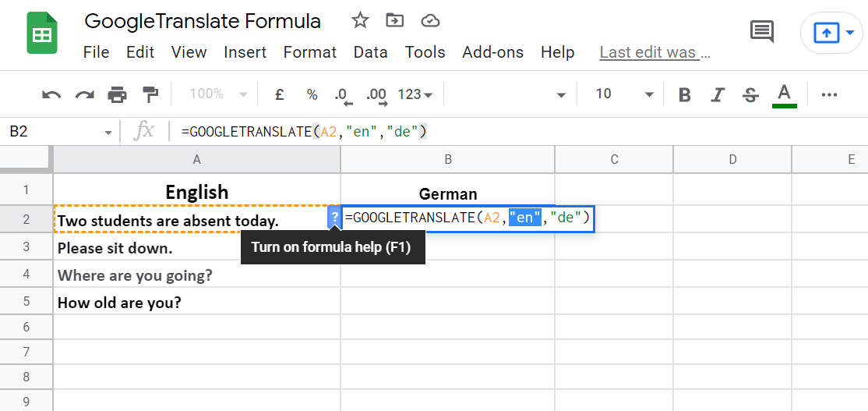This screenshot has height=411, width=868.
Task: Open the text color picker
Action: [x=784, y=95]
